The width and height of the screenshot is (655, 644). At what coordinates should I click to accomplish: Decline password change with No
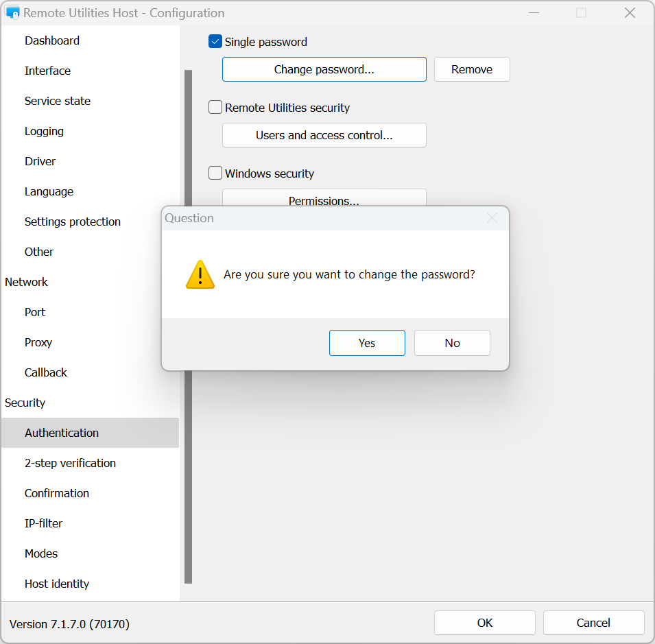tap(452, 343)
